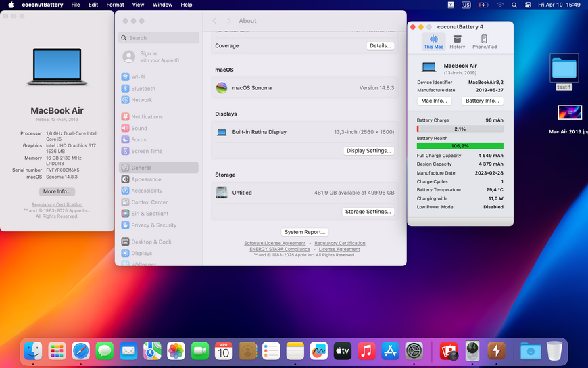This screenshot has height=368, width=588.
Task: Select Network in Settings sidebar
Action: [x=159, y=100]
